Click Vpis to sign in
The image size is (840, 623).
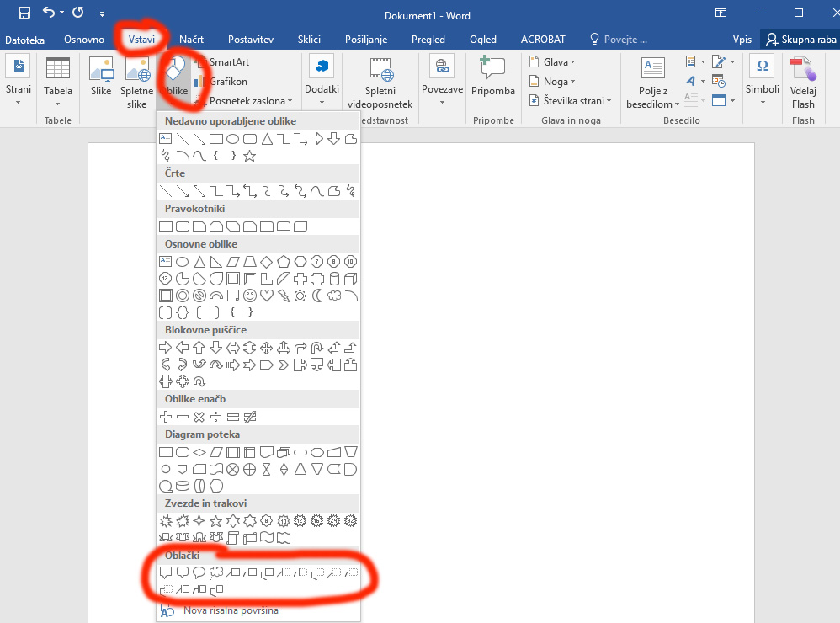(742, 39)
